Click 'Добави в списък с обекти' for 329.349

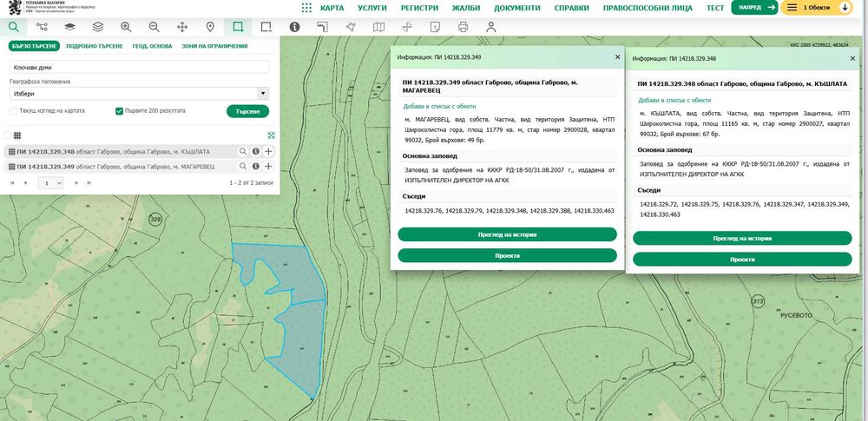439,107
